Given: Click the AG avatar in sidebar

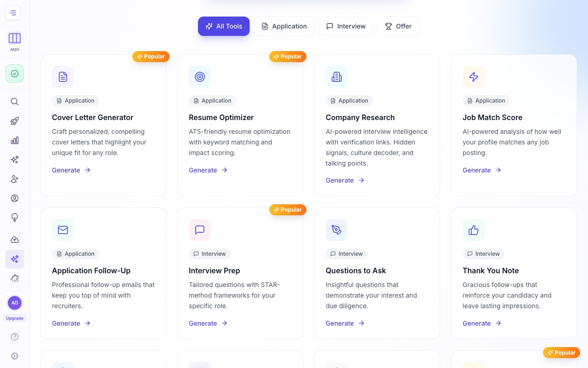Looking at the screenshot, I should (x=15, y=303).
